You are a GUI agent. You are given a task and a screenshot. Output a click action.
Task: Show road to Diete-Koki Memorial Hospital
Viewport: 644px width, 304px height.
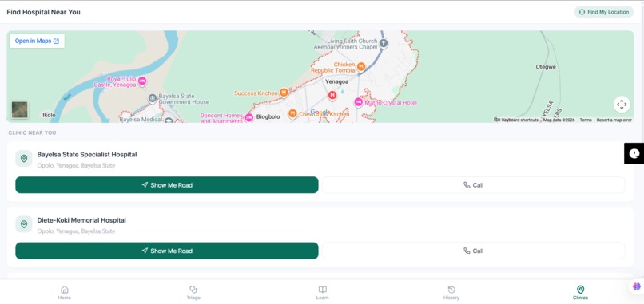pos(167,251)
